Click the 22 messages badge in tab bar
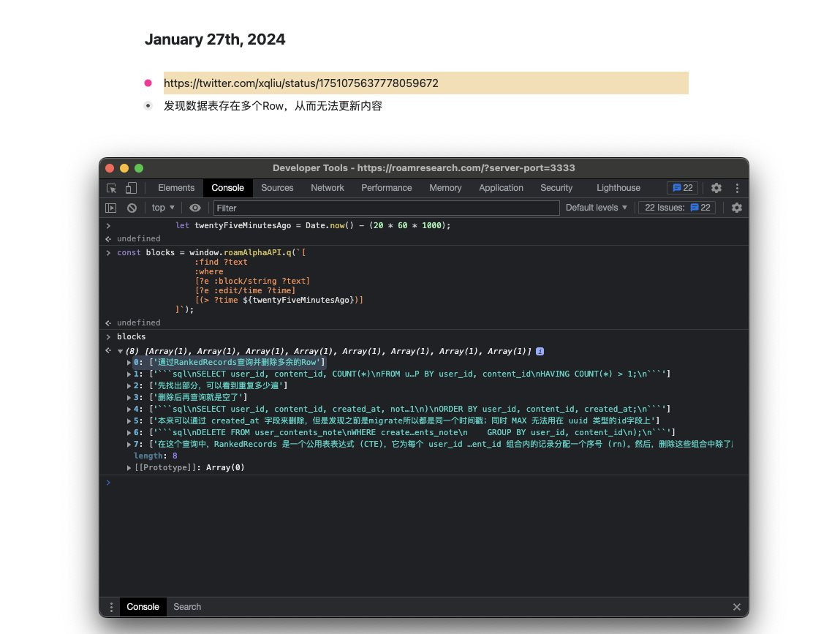 coord(683,188)
